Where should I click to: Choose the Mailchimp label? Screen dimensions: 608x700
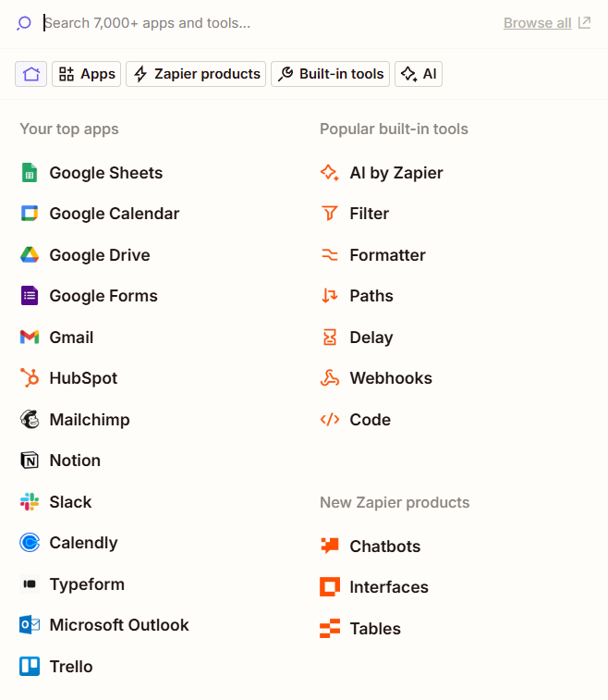(x=90, y=419)
